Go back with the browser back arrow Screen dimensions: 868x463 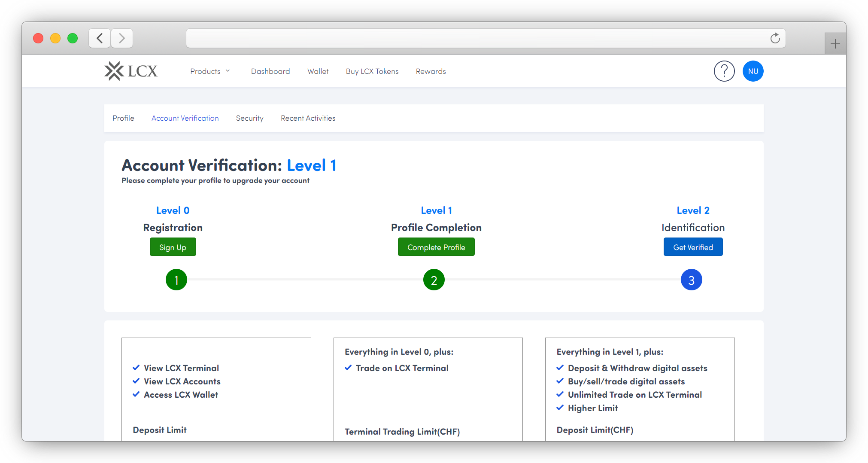[100, 38]
